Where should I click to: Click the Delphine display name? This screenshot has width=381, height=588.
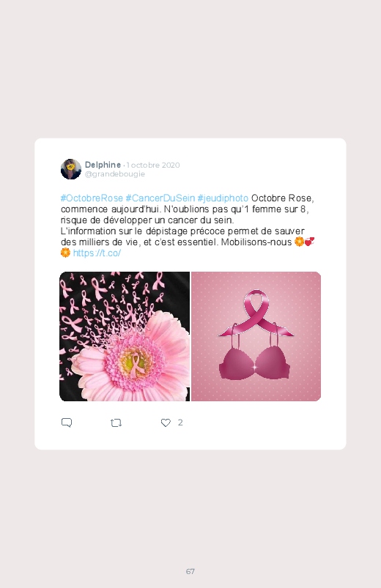pyautogui.click(x=103, y=165)
